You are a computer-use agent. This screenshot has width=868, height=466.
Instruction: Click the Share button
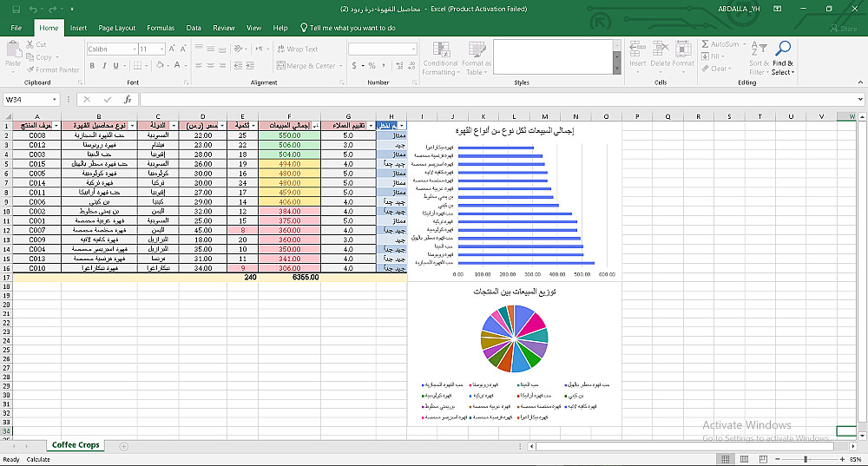843,28
